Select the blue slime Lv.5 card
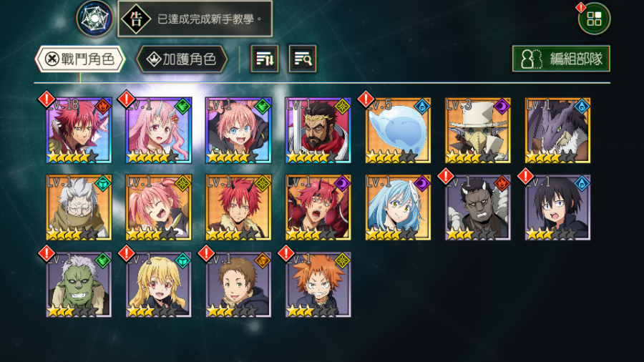The image size is (644, 362). click(398, 130)
